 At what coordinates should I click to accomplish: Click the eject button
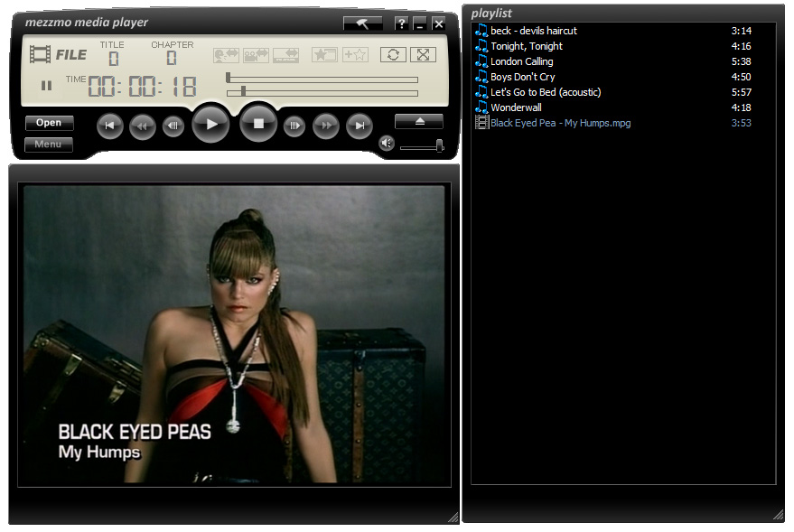pos(419,122)
